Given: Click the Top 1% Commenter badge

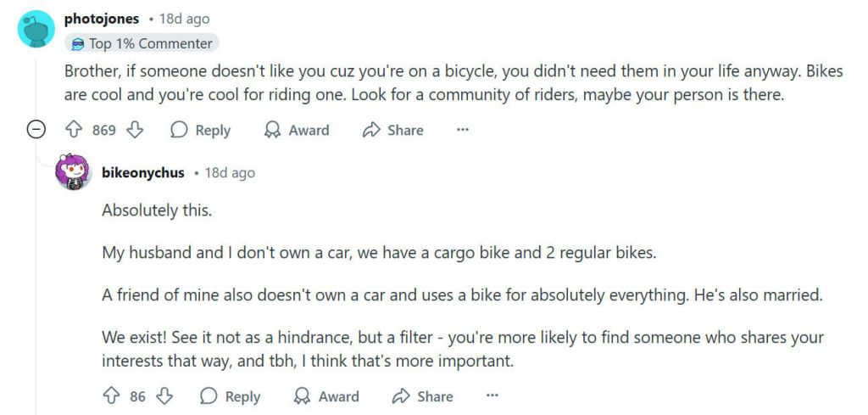Looking at the screenshot, I should 142,43.
